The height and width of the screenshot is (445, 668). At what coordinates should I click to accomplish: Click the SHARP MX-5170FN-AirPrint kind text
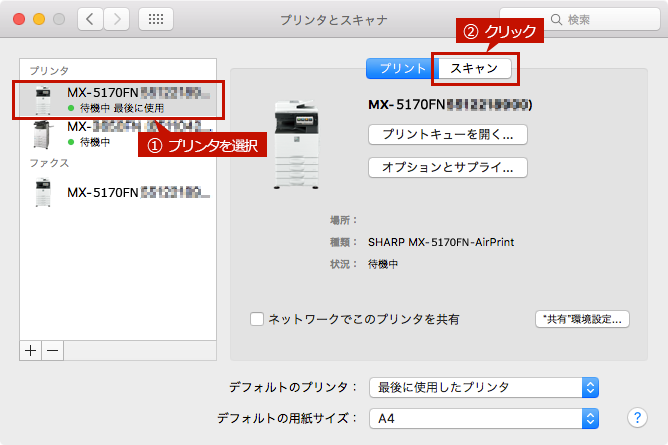[x=441, y=242]
